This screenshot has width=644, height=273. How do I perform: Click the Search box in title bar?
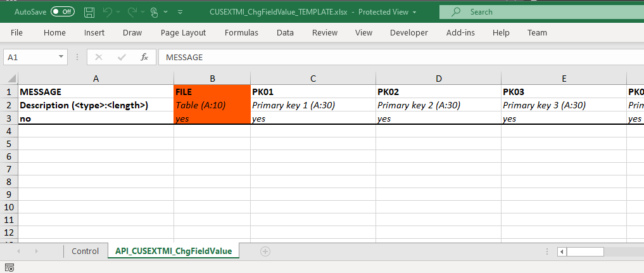[538, 12]
